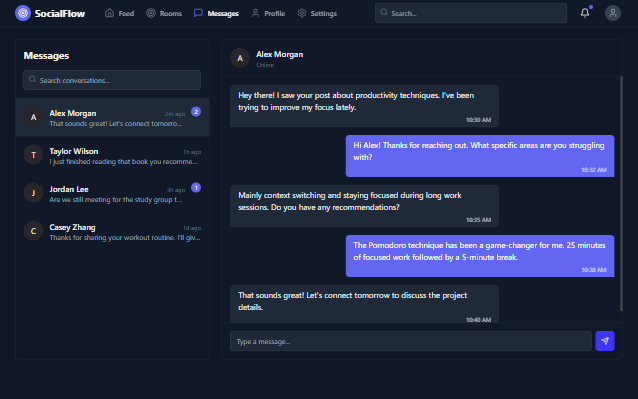Image resolution: width=638 pixels, height=399 pixels.
Task: Click the Online status text
Action: tap(265, 65)
